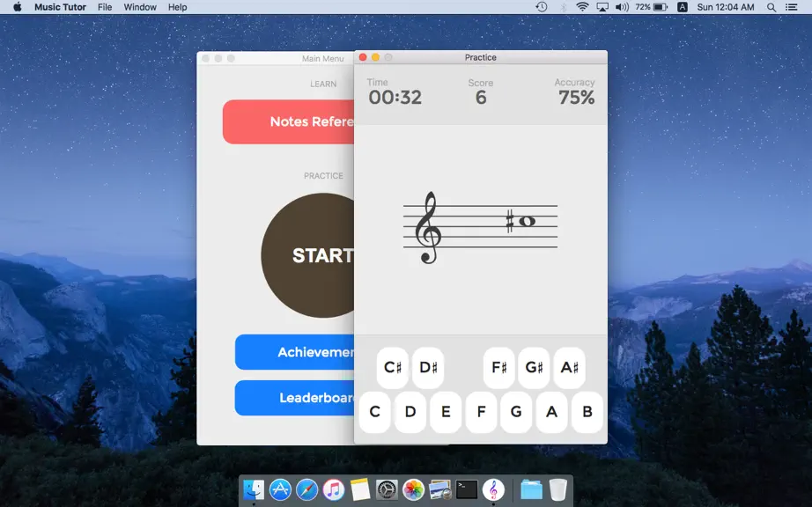Screen dimensions: 812x507
Task: Pick the natural E key
Action: coord(446,412)
